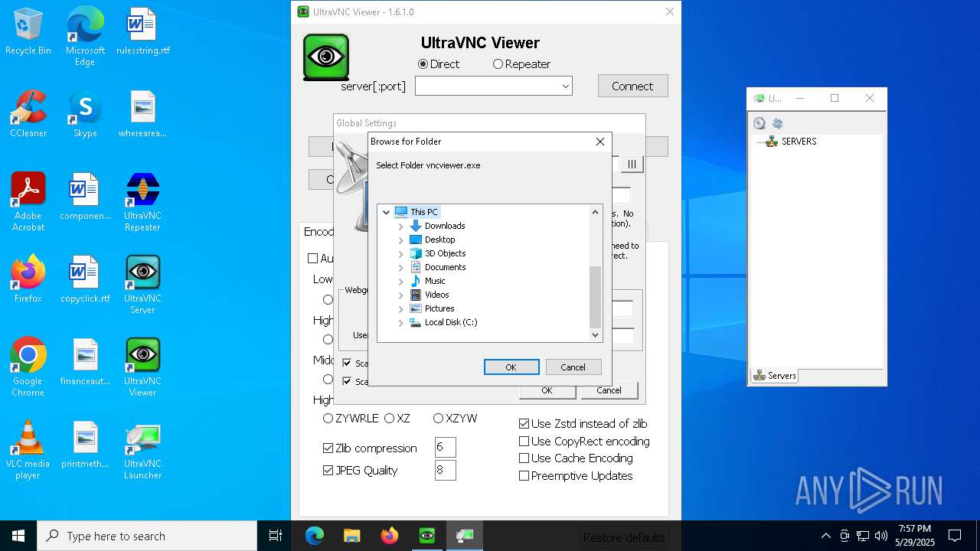This screenshot has width=980, height=551.
Task: Open the UltraVNC Server desktop shortcut
Action: point(142,285)
